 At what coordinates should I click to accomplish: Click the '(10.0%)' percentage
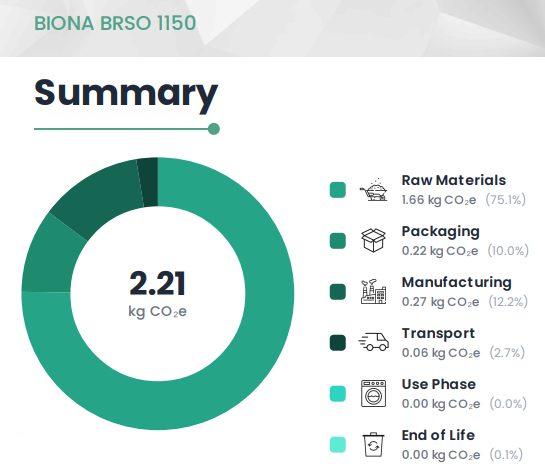click(508, 251)
